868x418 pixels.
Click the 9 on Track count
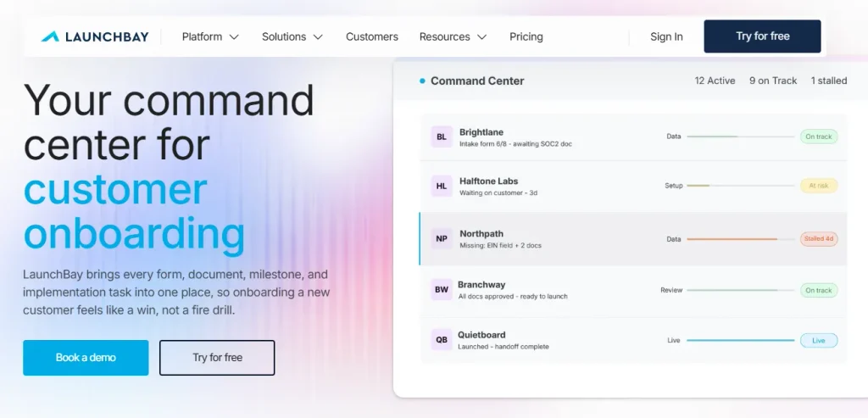(773, 81)
